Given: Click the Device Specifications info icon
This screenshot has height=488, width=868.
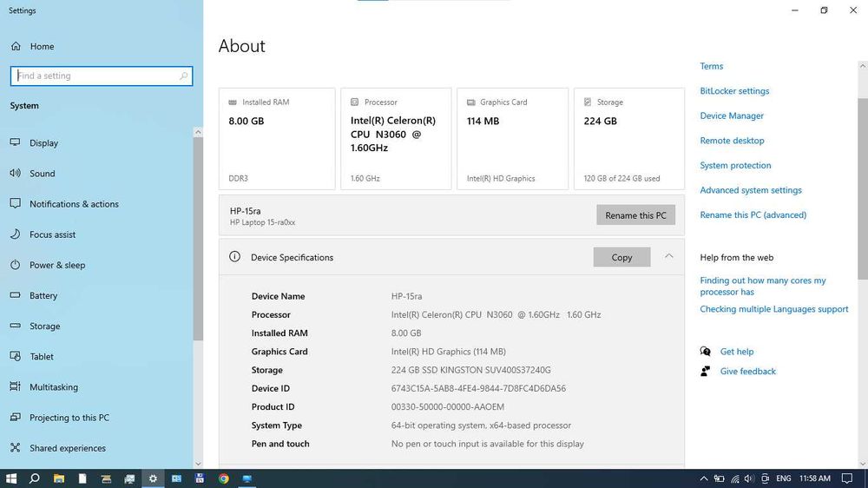Looking at the screenshot, I should tap(234, 256).
